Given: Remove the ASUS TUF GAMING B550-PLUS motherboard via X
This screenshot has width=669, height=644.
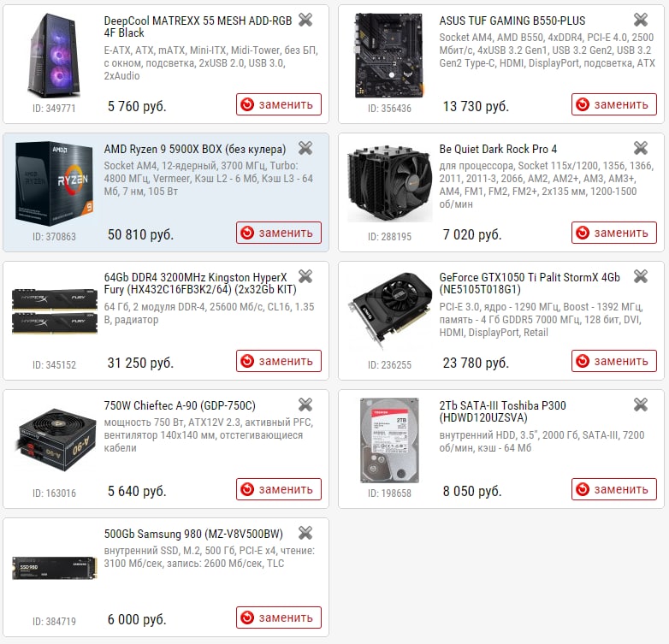Looking at the screenshot, I should click(x=641, y=20).
